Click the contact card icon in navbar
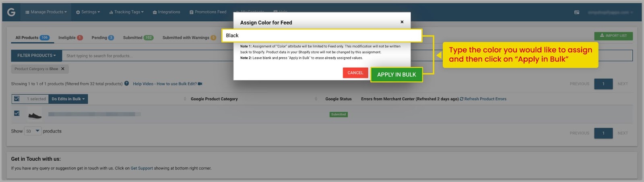 577,12
